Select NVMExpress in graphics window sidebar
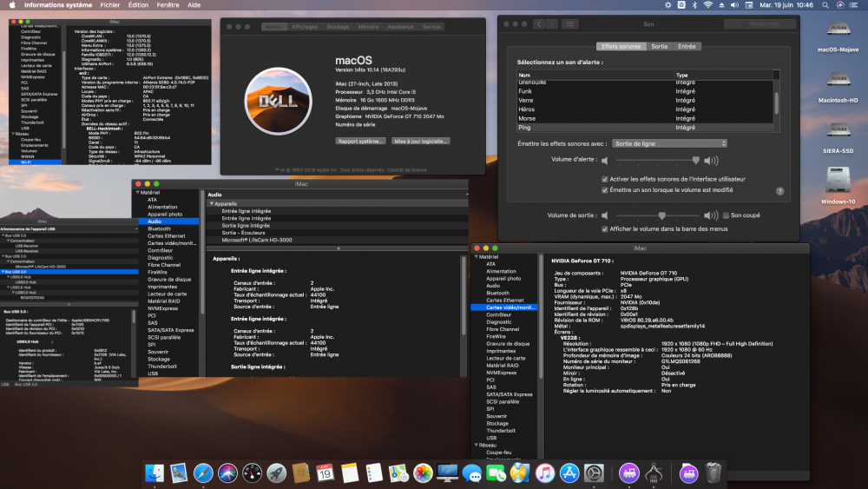 pyautogui.click(x=501, y=373)
